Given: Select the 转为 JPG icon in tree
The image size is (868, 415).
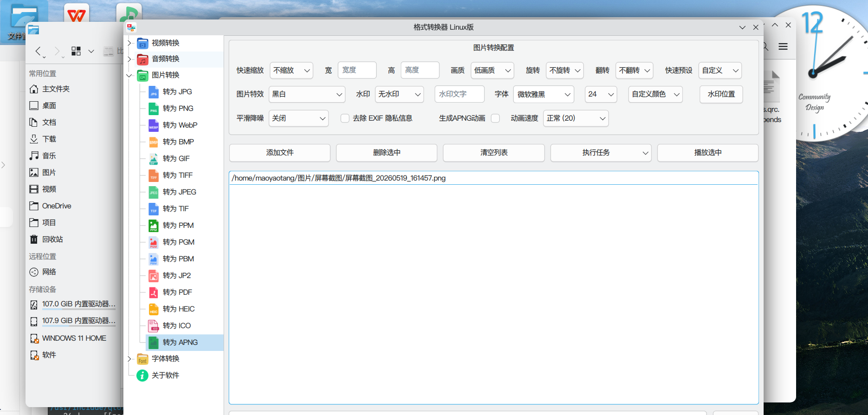Looking at the screenshot, I should (154, 92).
